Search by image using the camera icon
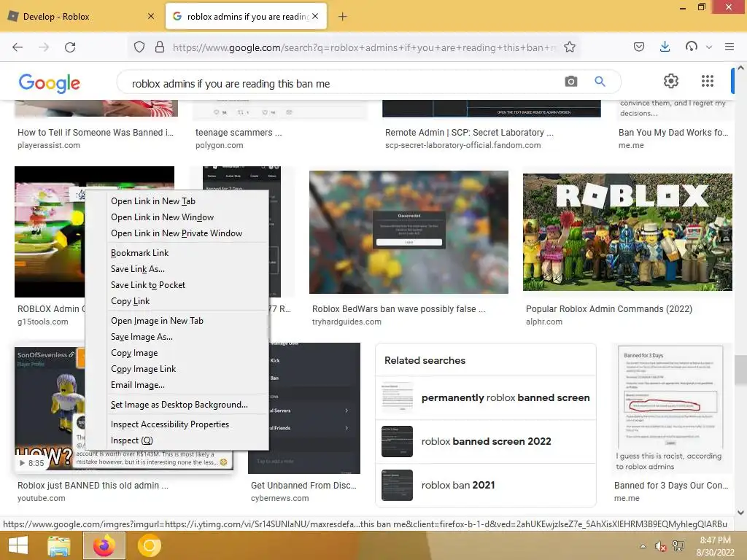This screenshot has height=560, width=747. [570, 82]
